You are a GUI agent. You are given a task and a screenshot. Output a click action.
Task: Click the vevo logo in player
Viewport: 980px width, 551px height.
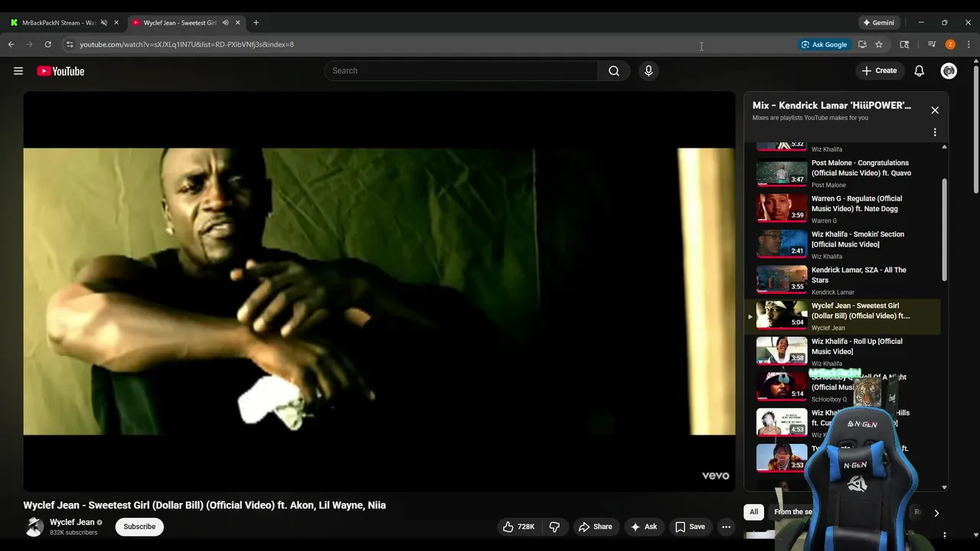[x=715, y=476]
